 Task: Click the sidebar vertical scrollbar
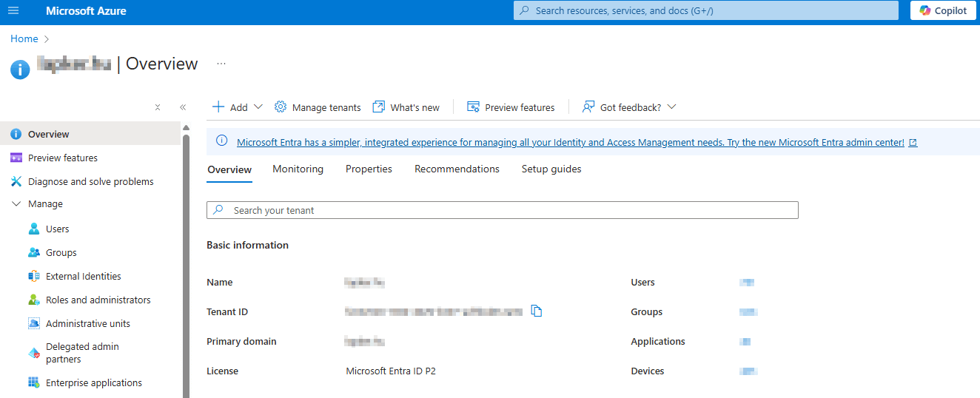click(x=186, y=266)
